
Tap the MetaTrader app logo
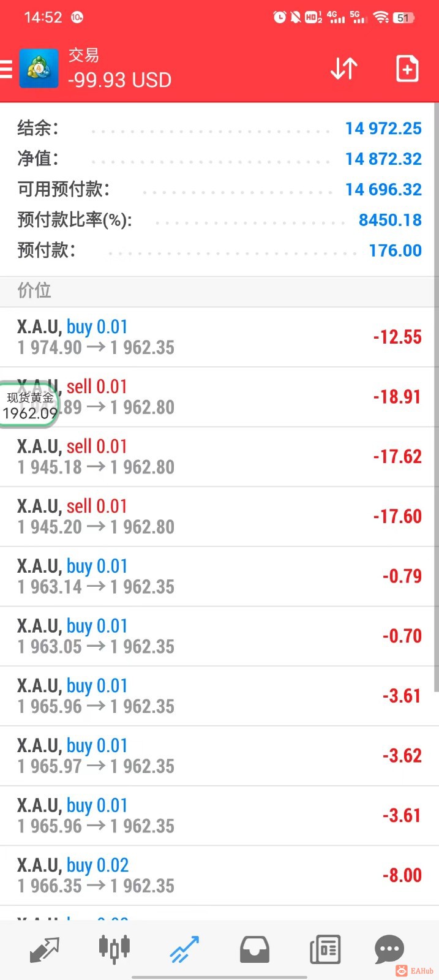(x=39, y=69)
